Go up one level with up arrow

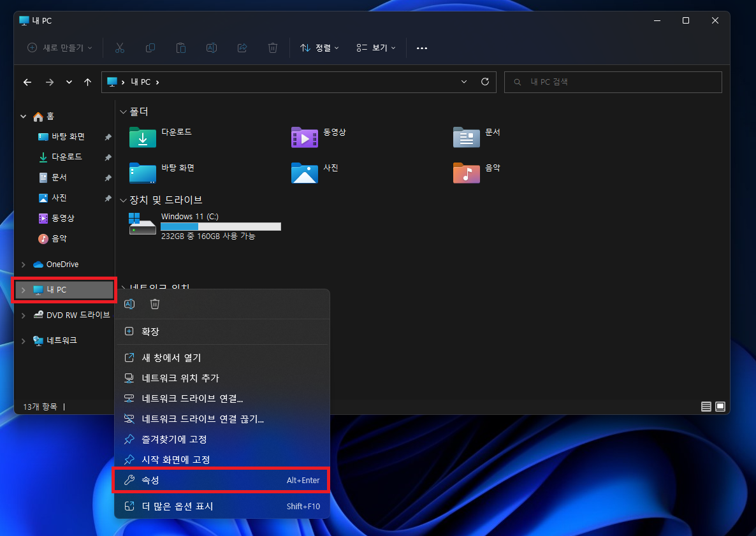pos(87,82)
